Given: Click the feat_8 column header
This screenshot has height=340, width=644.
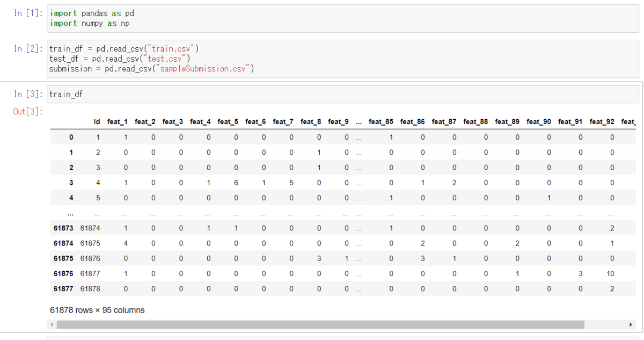Looking at the screenshot, I should pyautogui.click(x=311, y=122).
